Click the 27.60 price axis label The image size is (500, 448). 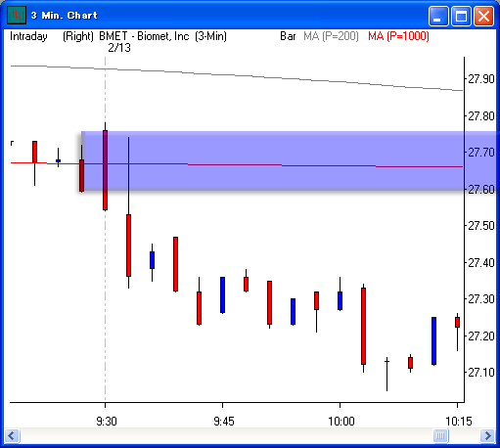[x=481, y=189]
